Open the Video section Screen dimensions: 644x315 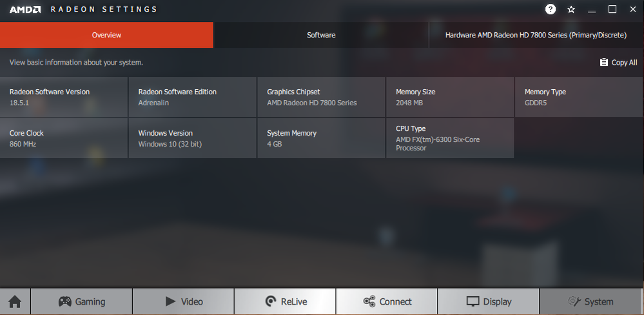coord(184,301)
